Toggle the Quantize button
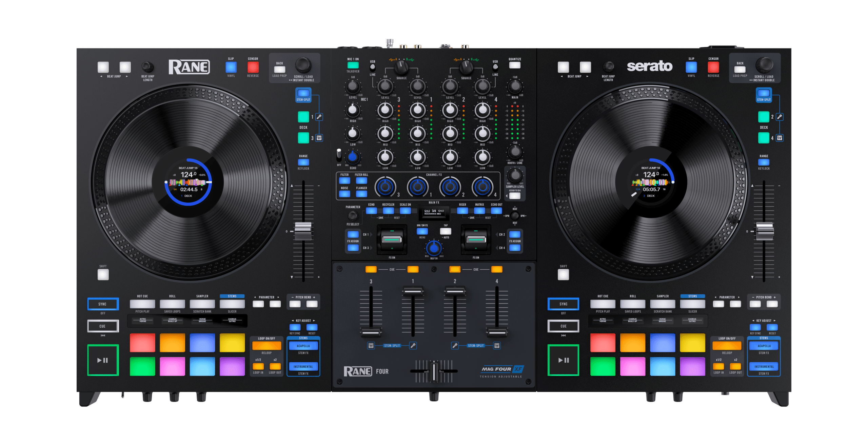This screenshot has width=868, height=442. 515,65
